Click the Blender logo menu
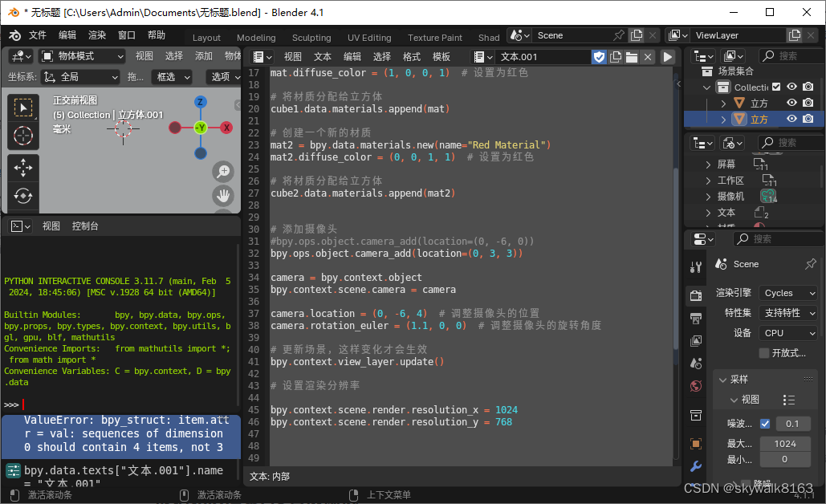This screenshot has width=826, height=504. (x=14, y=35)
